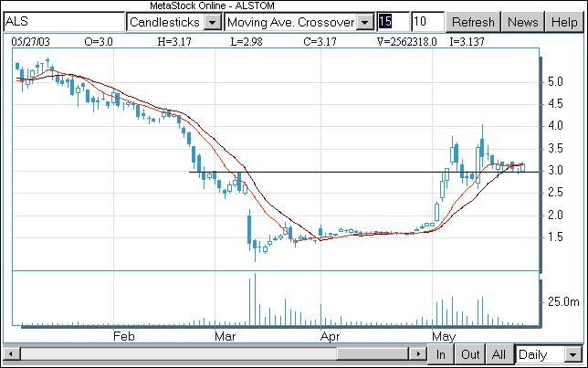This screenshot has height=368, width=588.
Task: Click the right scroll arrow of chart scrollbar
Action: click(418, 353)
